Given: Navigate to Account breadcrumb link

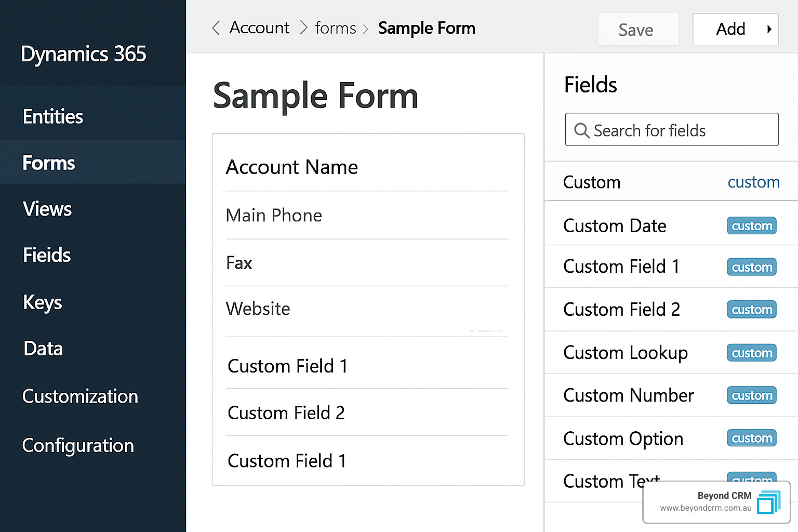Looking at the screenshot, I should pyautogui.click(x=259, y=28).
